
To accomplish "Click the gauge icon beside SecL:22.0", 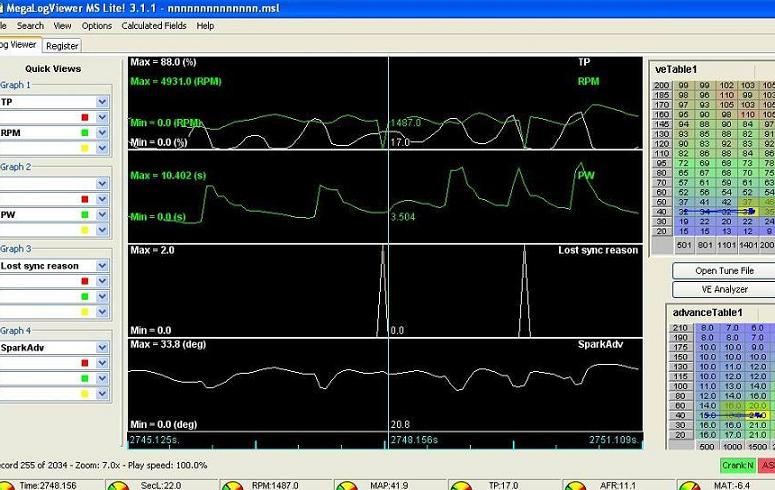I will [x=119, y=485].
